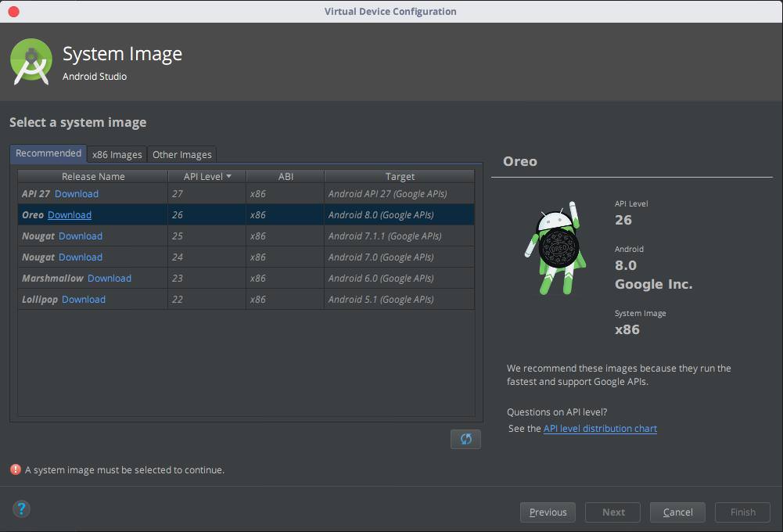The height and width of the screenshot is (532, 783).
Task: Select target Android 7.0 (Google APIs)
Action: click(399, 257)
